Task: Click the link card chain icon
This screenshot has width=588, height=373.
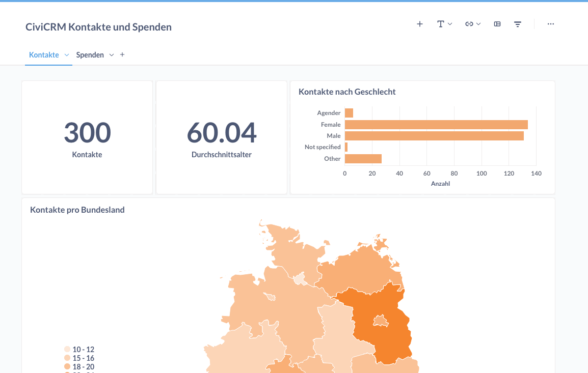Action: pos(469,24)
